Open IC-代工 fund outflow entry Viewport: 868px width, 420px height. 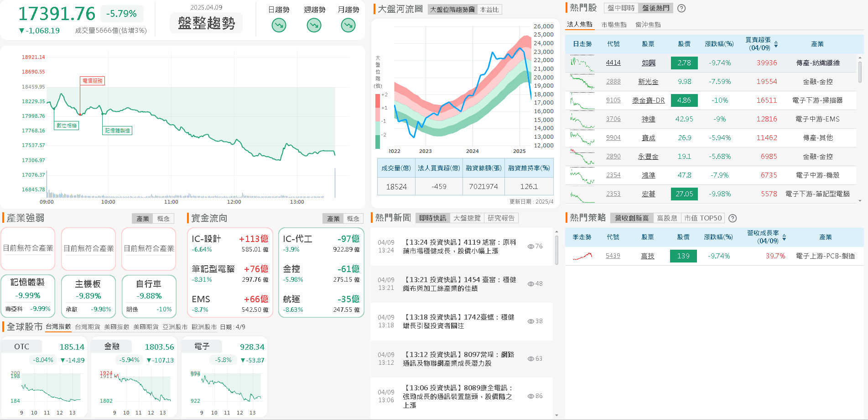(321, 243)
